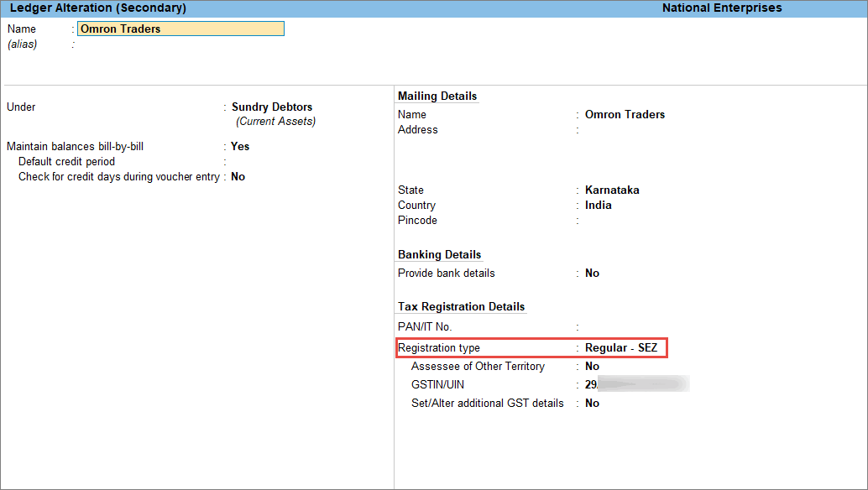Viewport: 868px width, 490px height.
Task: Change State value Karnataka
Action: tap(612, 190)
